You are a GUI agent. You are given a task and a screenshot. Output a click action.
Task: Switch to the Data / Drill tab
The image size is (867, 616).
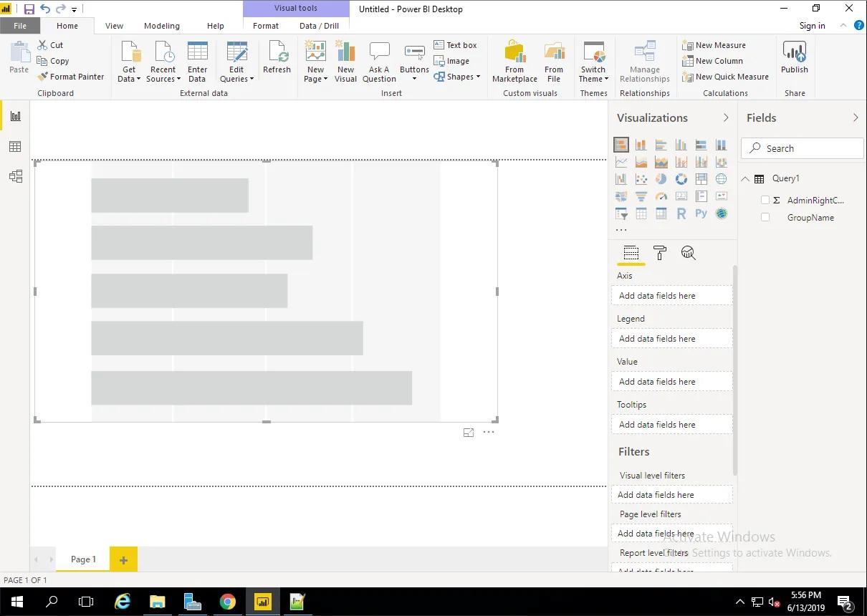click(x=320, y=26)
